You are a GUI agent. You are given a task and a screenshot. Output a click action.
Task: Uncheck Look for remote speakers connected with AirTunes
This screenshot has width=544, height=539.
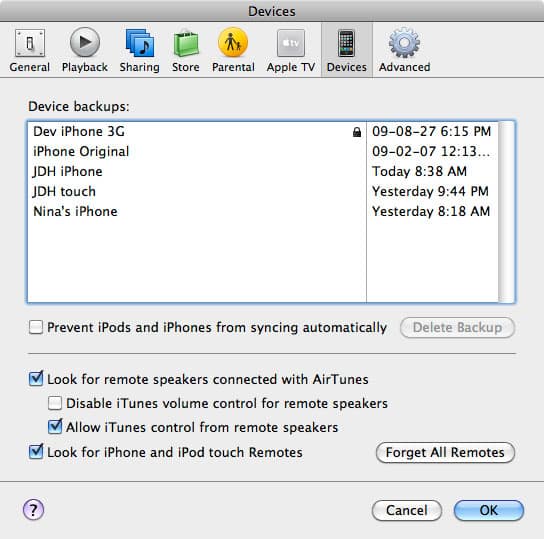pyautogui.click(x=36, y=378)
